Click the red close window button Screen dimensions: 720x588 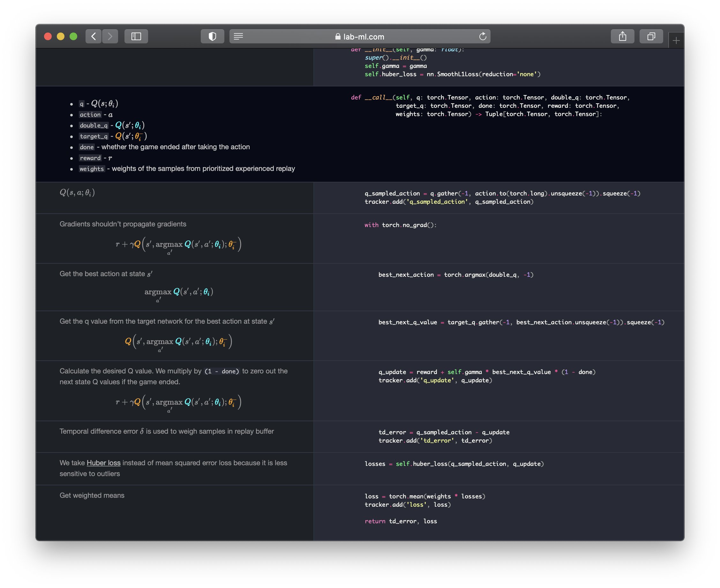pyautogui.click(x=48, y=36)
